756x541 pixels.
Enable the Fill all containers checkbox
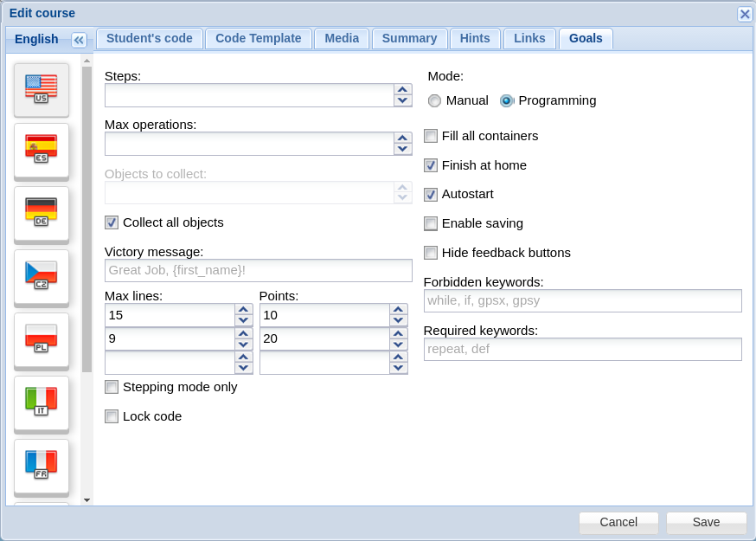(x=431, y=136)
